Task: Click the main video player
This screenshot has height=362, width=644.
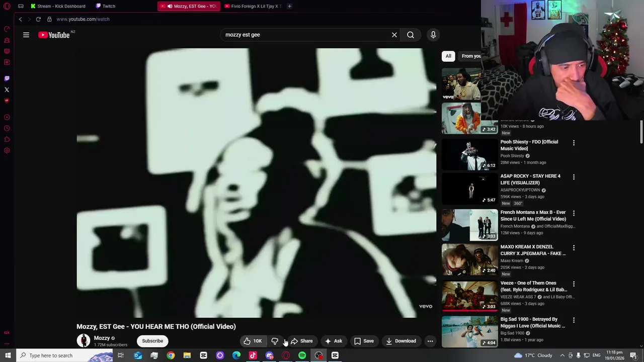Action: click(x=256, y=183)
